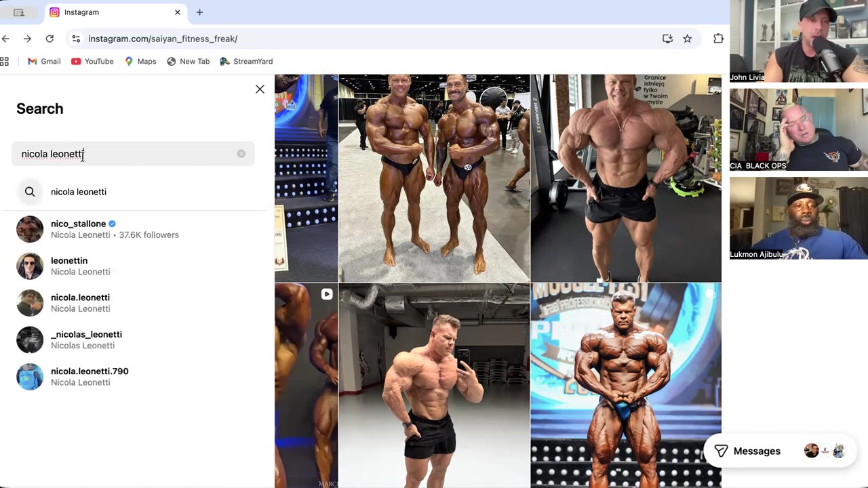Click the nico_stallone profile avatar

pyautogui.click(x=30, y=229)
